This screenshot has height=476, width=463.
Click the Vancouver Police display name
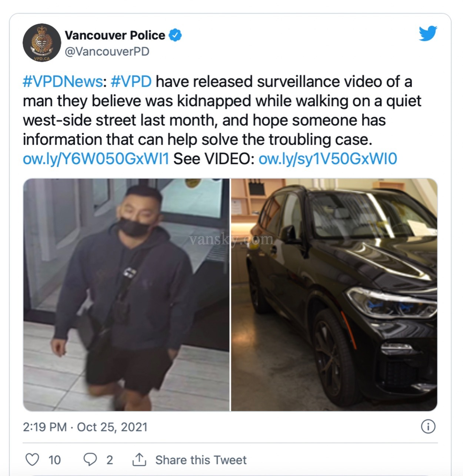115,35
